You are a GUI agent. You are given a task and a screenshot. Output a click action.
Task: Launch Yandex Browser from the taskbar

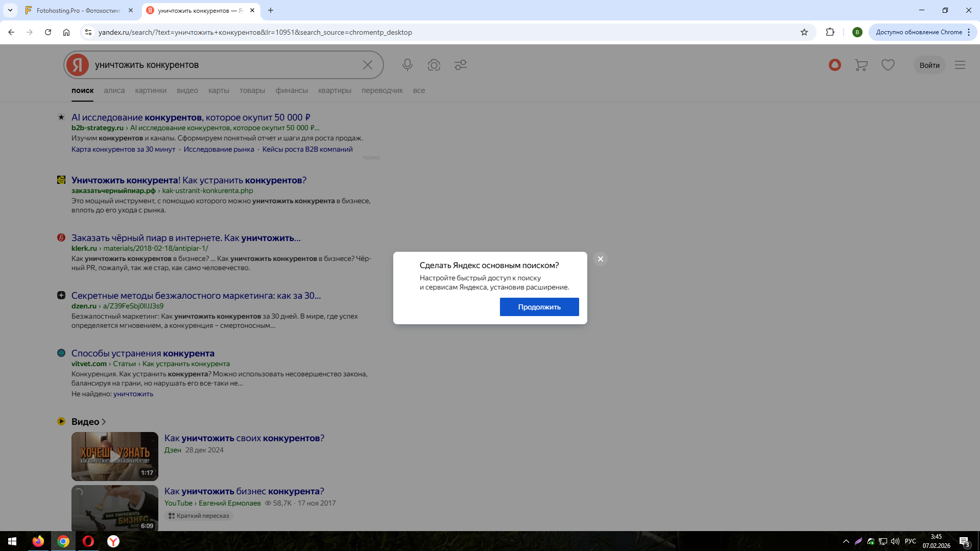(x=113, y=541)
